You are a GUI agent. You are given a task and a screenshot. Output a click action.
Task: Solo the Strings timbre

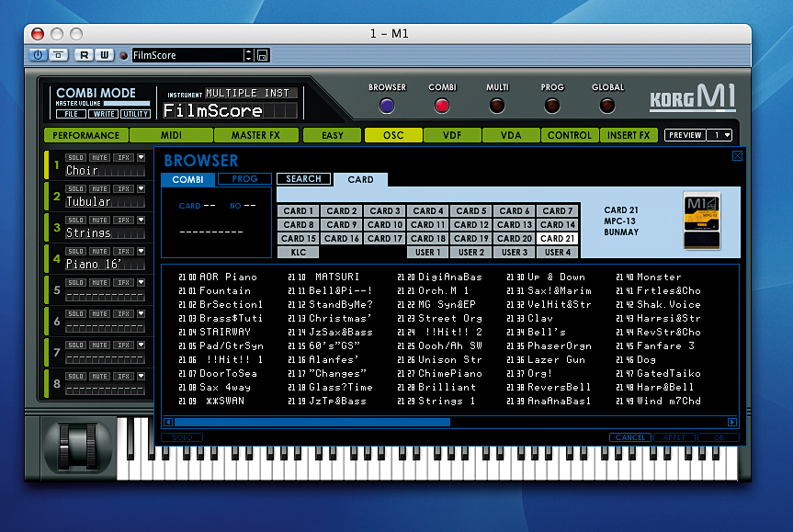click(76, 221)
